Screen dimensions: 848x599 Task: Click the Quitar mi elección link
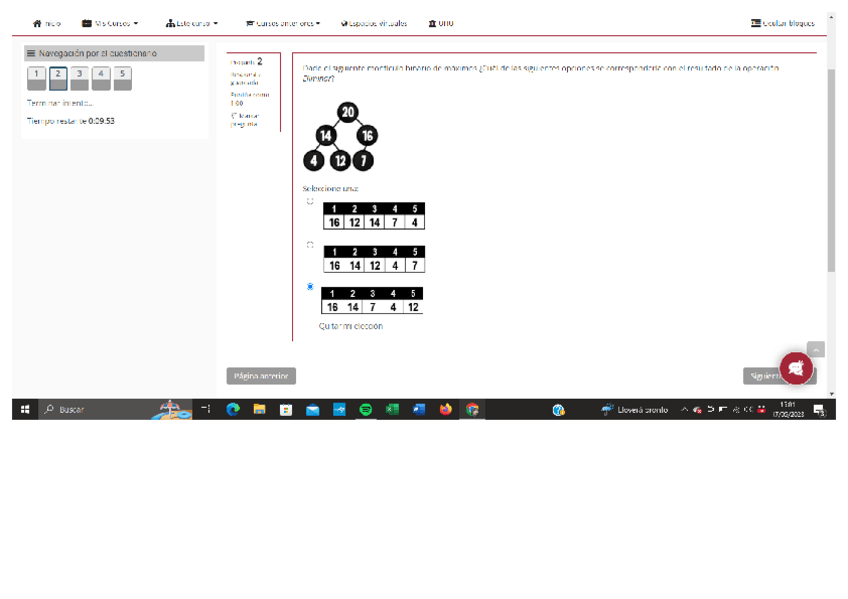point(350,326)
